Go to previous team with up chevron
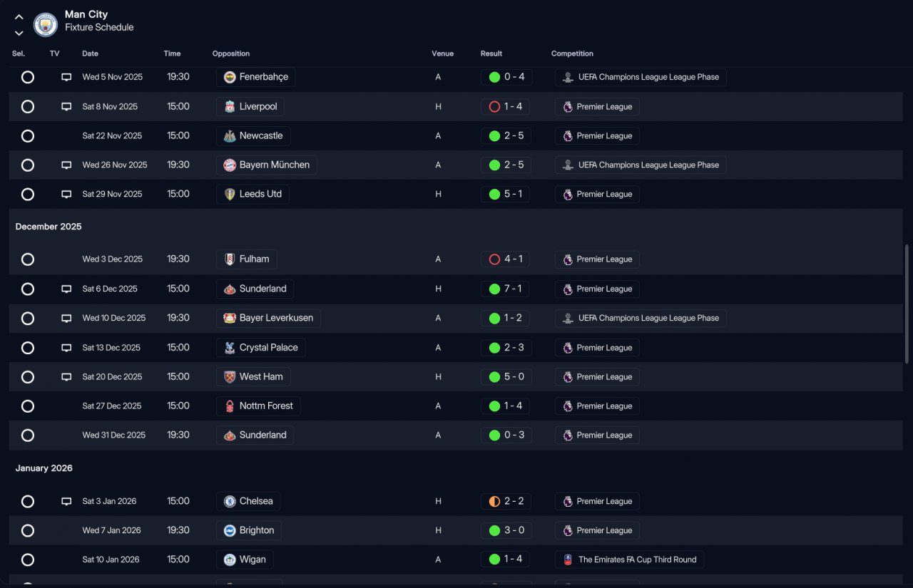 (x=19, y=17)
